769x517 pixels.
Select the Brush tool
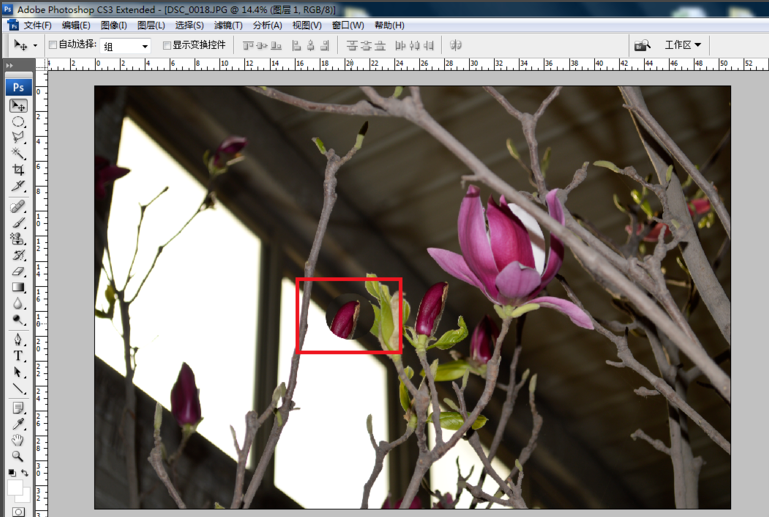point(18,223)
